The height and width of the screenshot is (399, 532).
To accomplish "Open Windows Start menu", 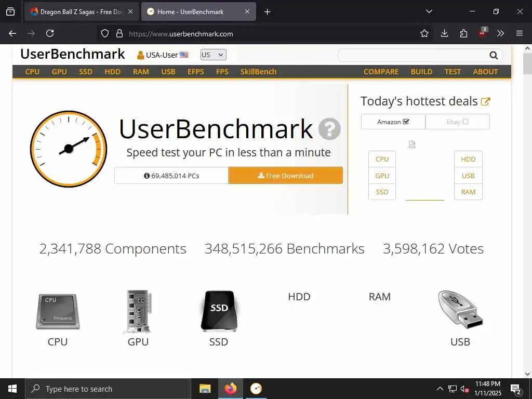I will (x=12, y=389).
